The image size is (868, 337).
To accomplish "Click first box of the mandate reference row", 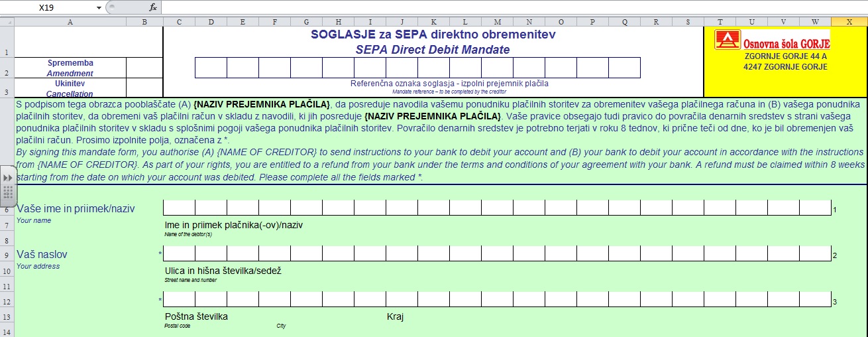I will pos(211,68).
